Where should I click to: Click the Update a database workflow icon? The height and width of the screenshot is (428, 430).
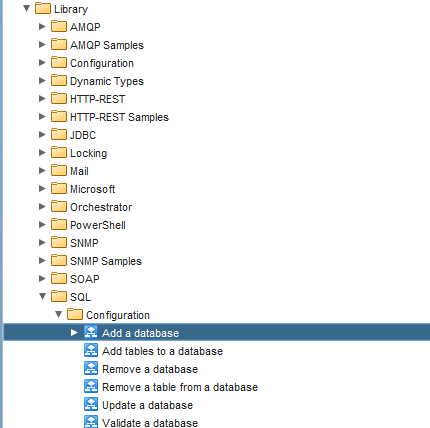click(x=91, y=404)
